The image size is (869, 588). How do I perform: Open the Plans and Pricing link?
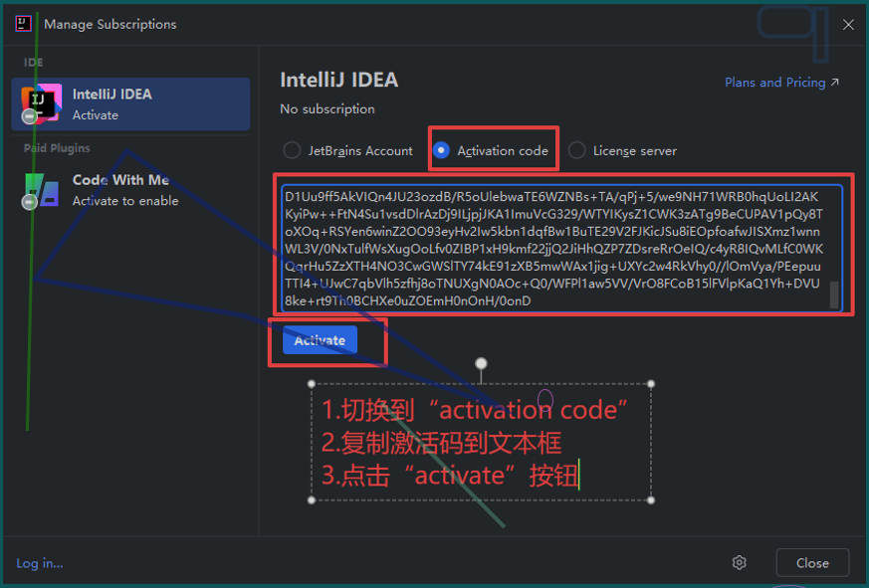(781, 83)
